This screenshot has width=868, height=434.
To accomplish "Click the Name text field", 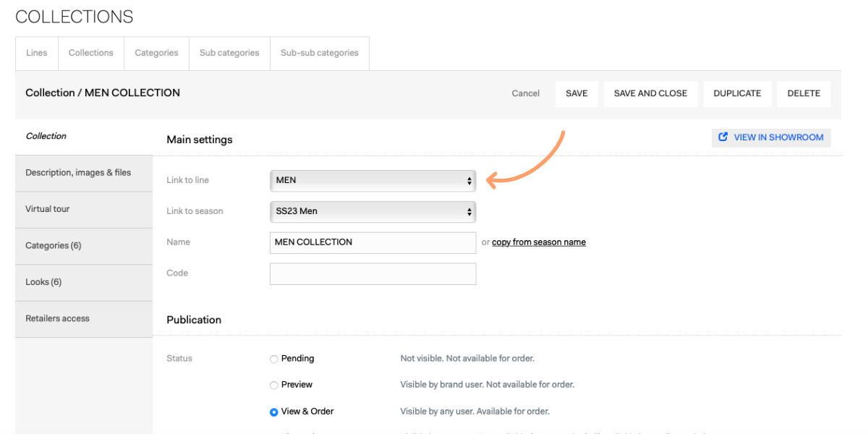I will (x=373, y=242).
